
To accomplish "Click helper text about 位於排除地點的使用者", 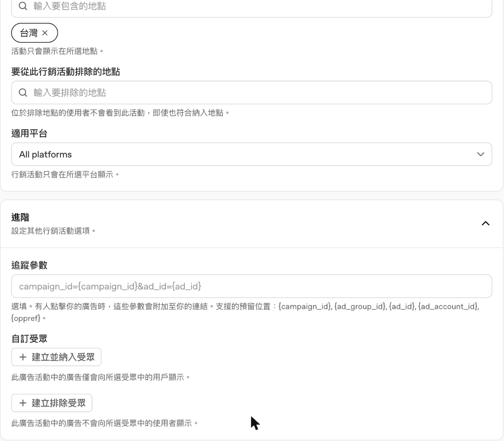I will tap(120, 113).
